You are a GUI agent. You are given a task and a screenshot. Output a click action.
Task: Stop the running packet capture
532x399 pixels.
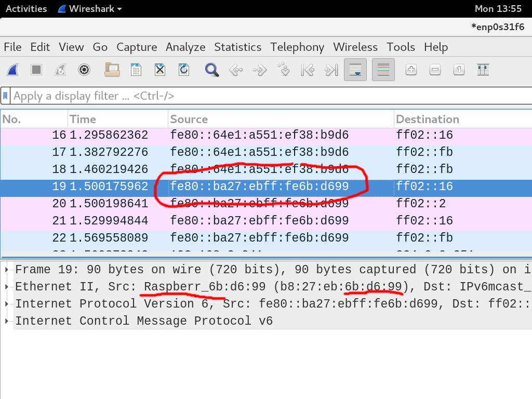point(36,70)
